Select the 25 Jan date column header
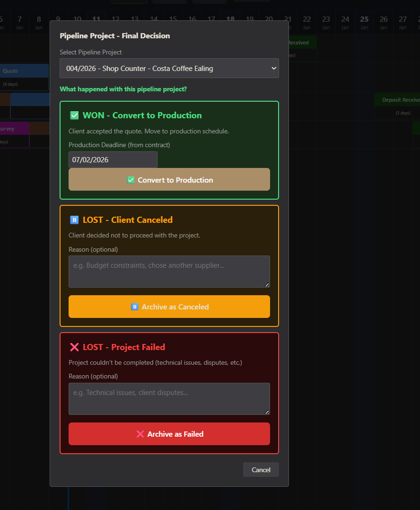The height and width of the screenshot is (510, 420). tap(364, 22)
